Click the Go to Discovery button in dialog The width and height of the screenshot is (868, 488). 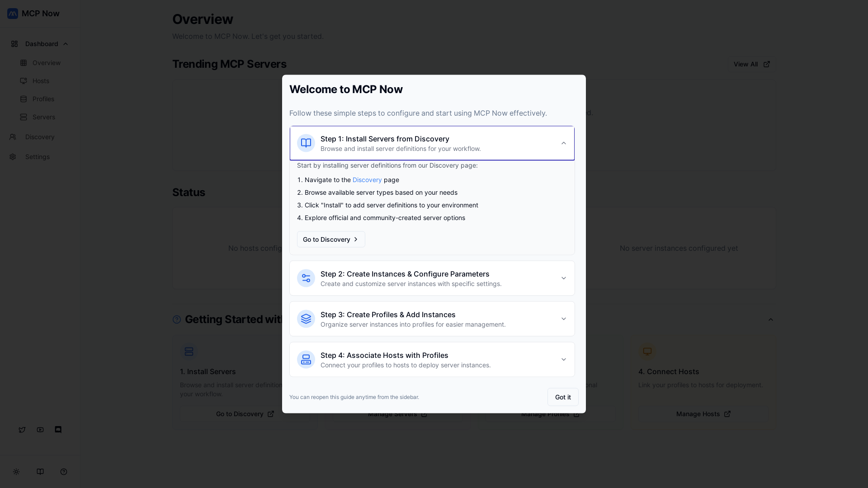(x=331, y=239)
